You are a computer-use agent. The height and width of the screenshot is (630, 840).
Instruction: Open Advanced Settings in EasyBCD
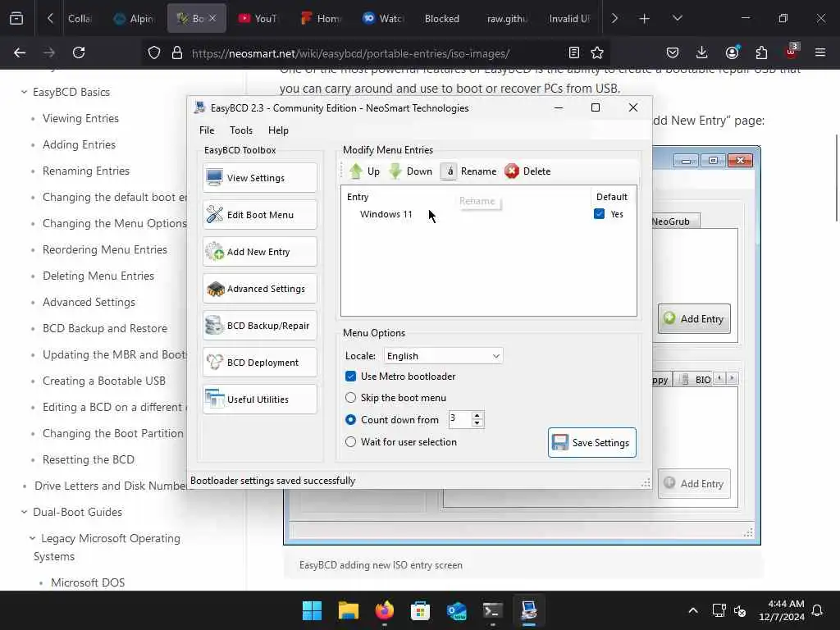coord(260,289)
